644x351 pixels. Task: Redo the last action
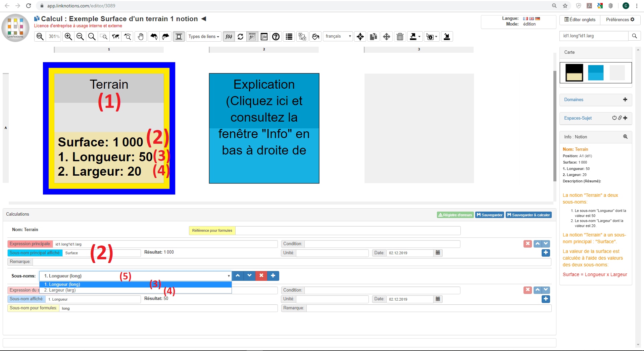point(165,36)
